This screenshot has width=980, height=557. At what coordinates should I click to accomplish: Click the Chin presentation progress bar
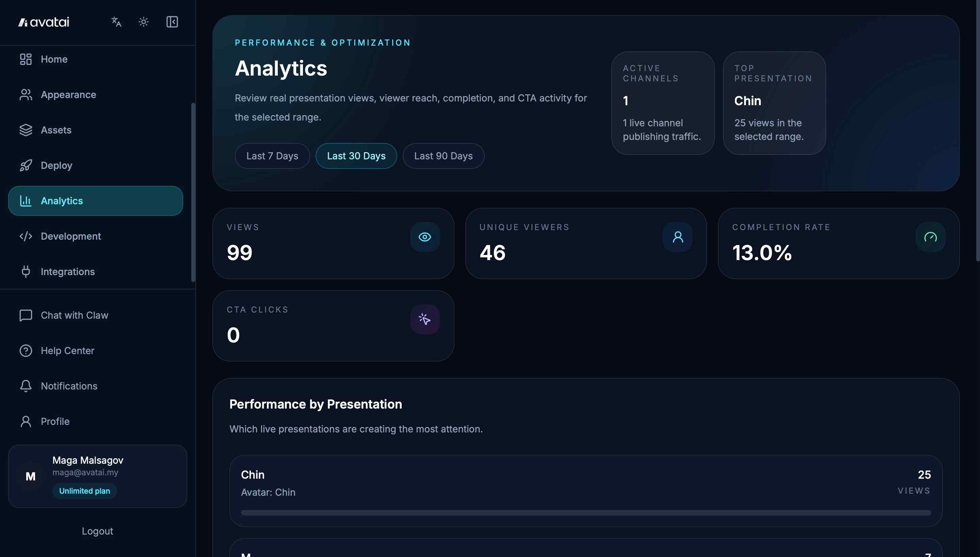tap(586, 513)
